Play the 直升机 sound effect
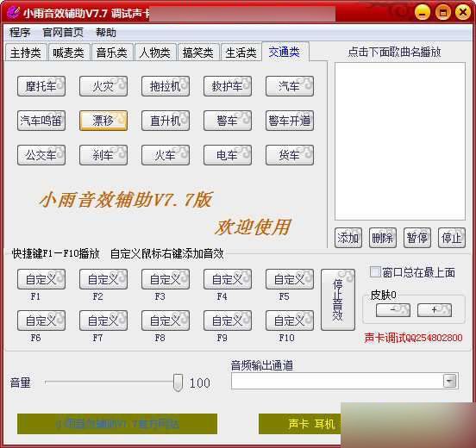 pyautogui.click(x=166, y=121)
